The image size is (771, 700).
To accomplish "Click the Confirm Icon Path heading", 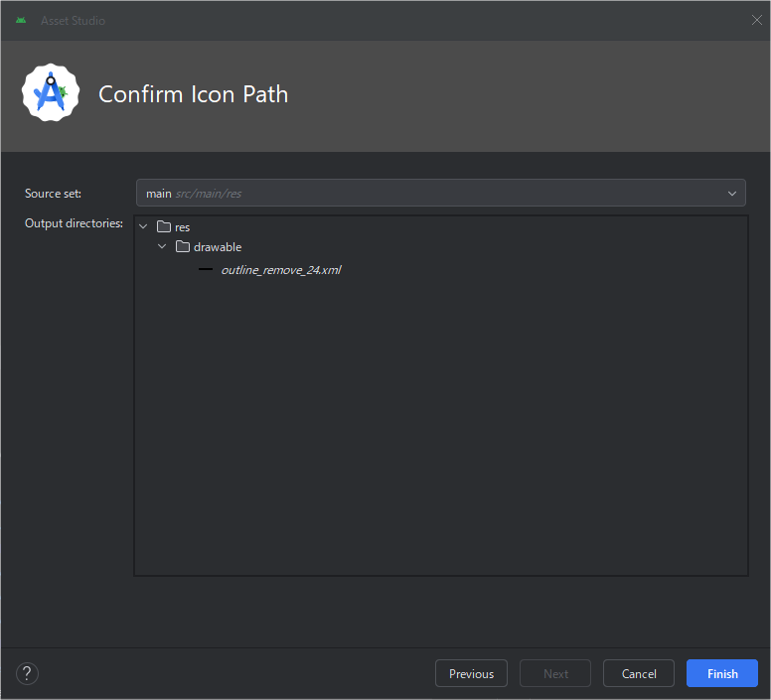I will 193,94.
